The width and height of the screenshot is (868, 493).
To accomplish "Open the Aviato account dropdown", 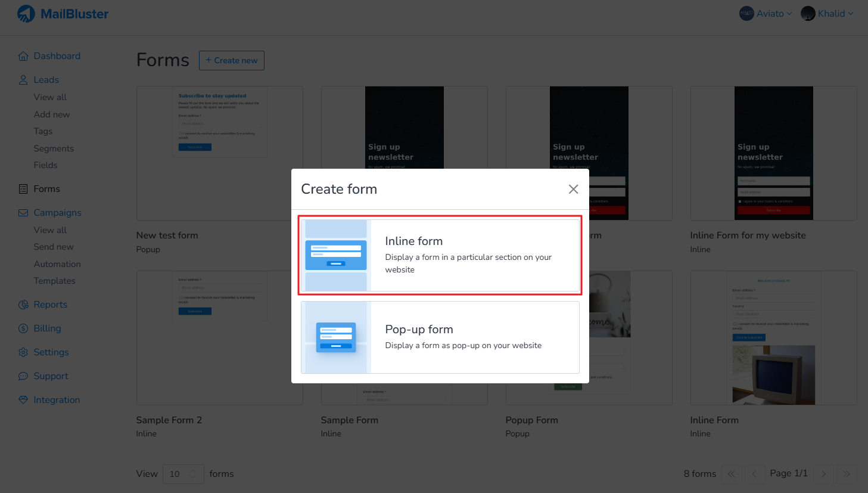I will coord(766,13).
